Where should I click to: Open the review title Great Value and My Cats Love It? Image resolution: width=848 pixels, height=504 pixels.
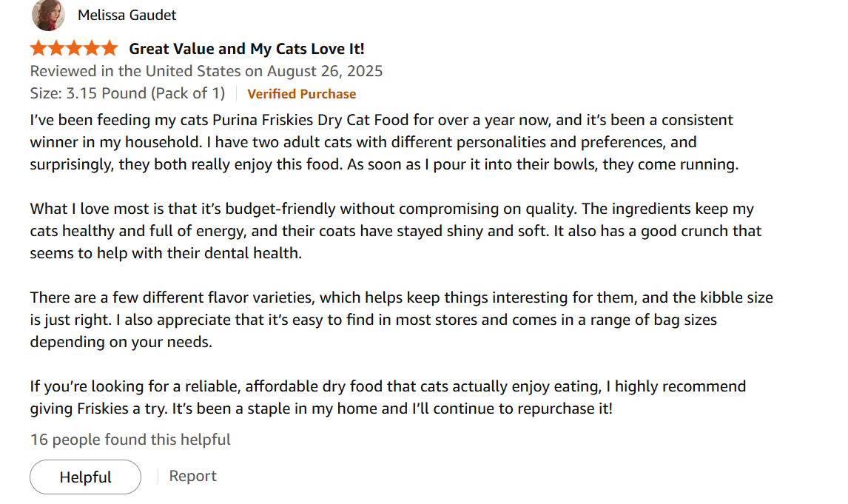pyautogui.click(x=246, y=48)
